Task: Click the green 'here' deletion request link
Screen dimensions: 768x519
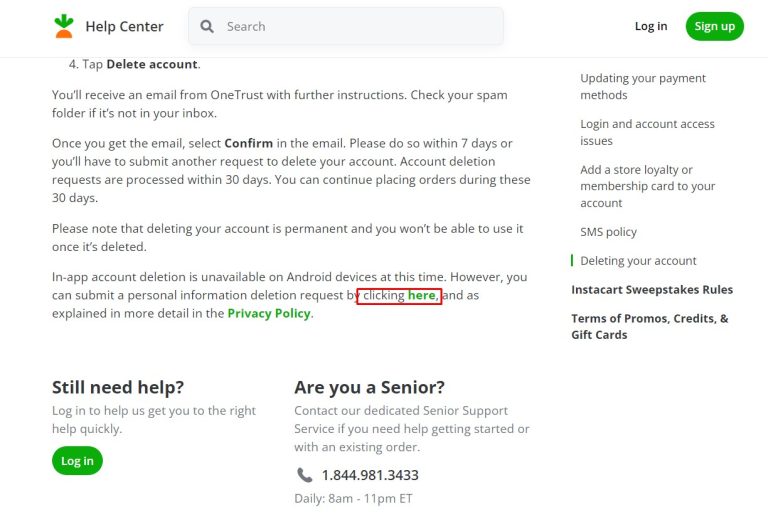Action: point(421,295)
